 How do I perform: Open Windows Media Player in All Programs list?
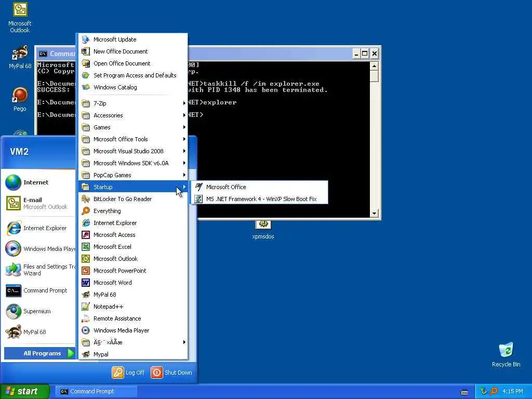(133, 330)
